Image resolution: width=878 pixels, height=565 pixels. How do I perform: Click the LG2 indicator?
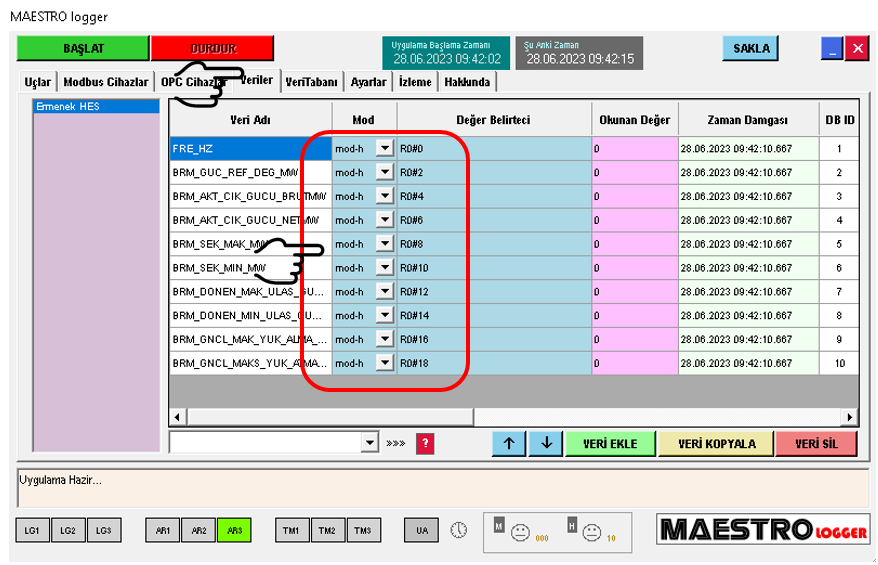(x=68, y=530)
